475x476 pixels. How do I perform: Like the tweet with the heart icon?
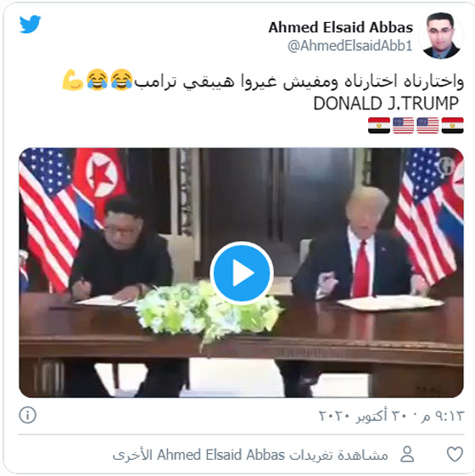tap(455, 454)
